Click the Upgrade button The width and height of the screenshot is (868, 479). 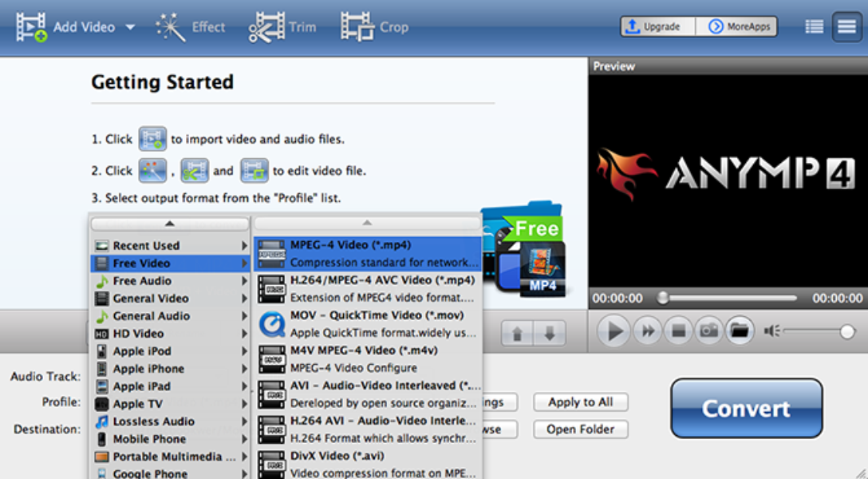(x=657, y=26)
